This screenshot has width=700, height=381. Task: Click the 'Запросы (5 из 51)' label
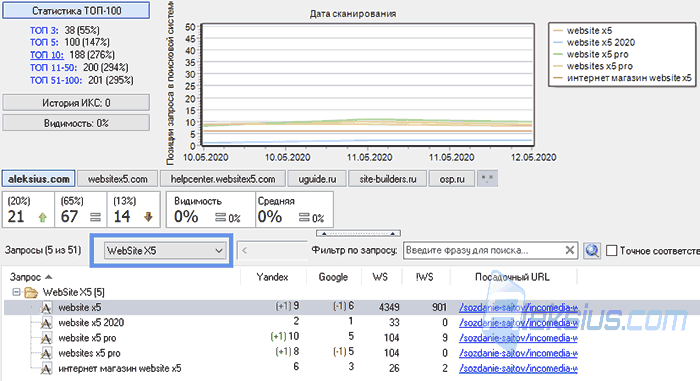pos(43,250)
